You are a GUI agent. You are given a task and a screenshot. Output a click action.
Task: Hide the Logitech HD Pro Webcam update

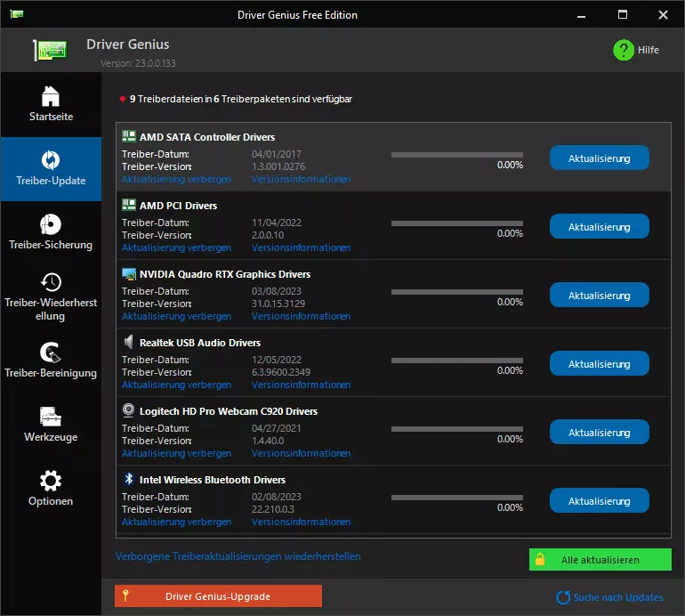(x=176, y=453)
